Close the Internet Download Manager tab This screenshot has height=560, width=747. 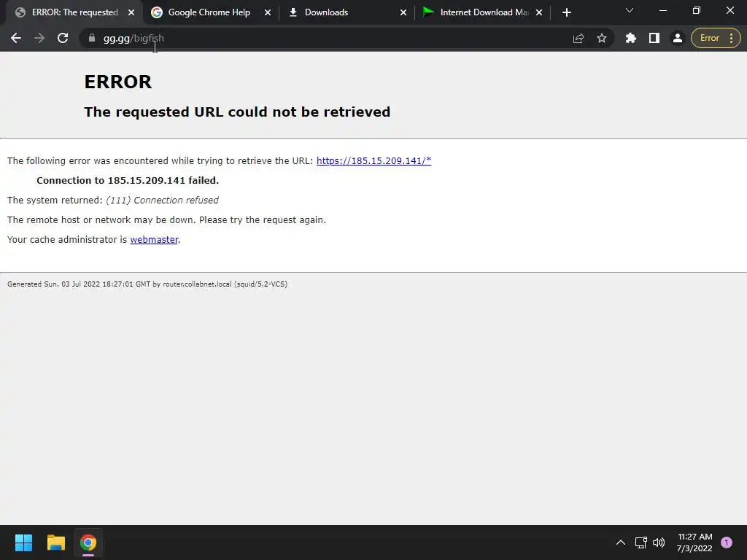[x=539, y=12]
